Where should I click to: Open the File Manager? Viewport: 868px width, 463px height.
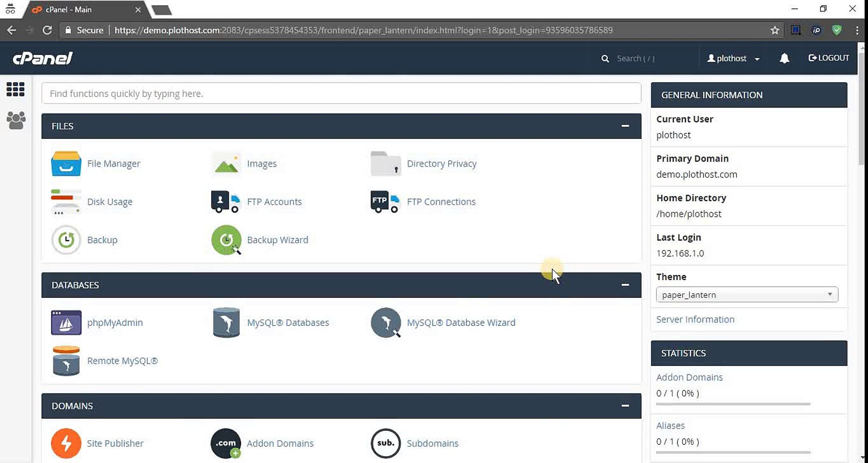pyautogui.click(x=114, y=163)
